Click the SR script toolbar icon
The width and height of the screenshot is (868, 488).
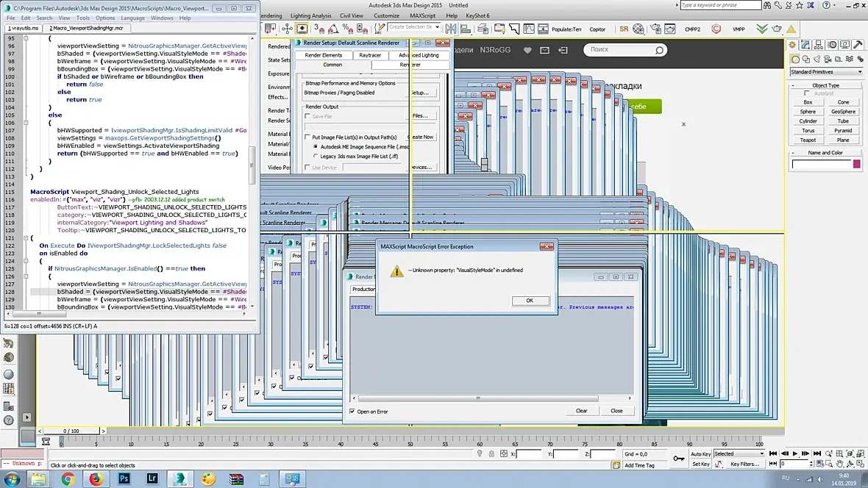coord(624,29)
